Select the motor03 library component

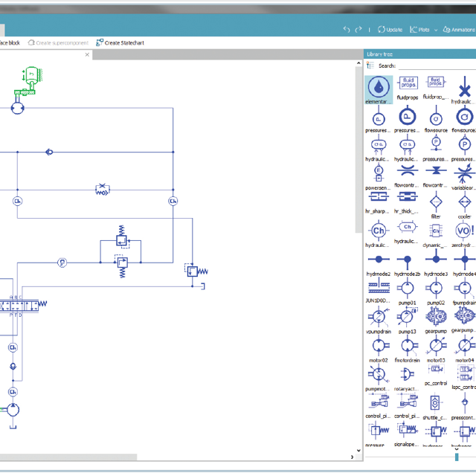pos(436,345)
